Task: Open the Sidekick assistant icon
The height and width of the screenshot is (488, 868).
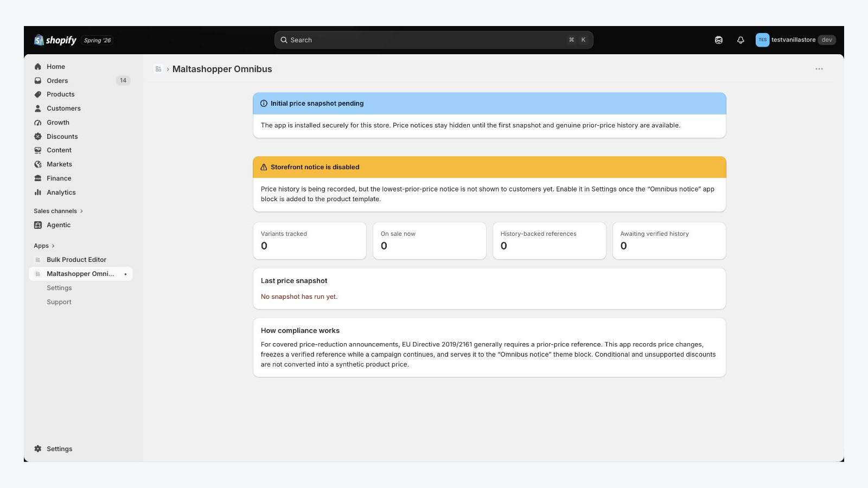Action: 719,40
